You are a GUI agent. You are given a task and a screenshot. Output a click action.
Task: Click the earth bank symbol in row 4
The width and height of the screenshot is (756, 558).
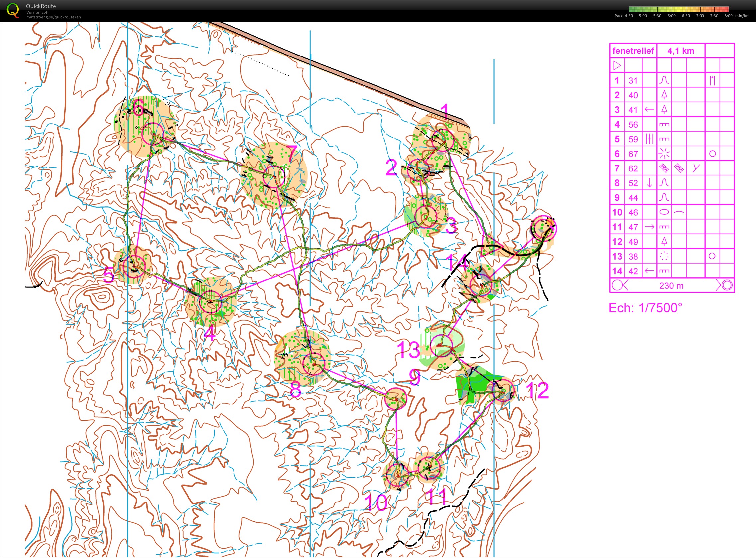(664, 124)
